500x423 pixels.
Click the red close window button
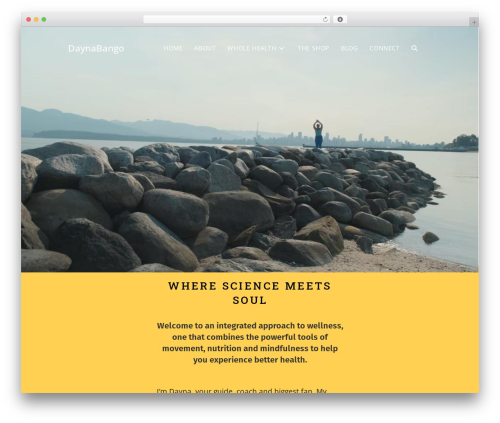pyautogui.click(x=29, y=20)
